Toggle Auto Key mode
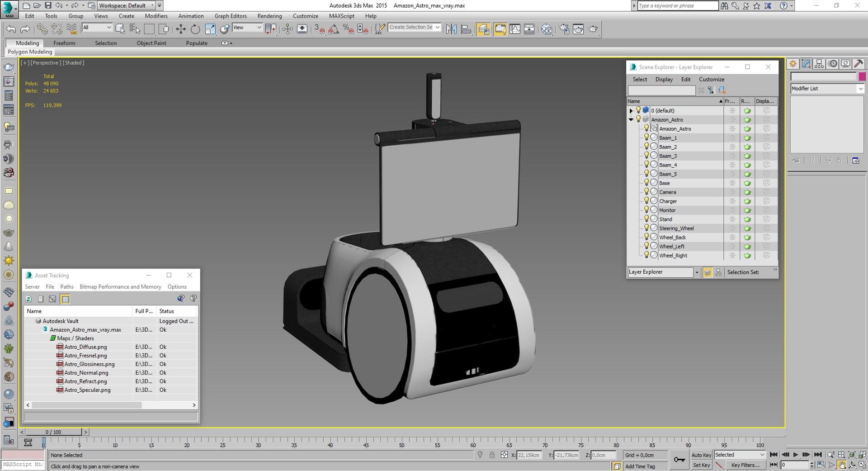868x471 pixels. (x=701, y=455)
